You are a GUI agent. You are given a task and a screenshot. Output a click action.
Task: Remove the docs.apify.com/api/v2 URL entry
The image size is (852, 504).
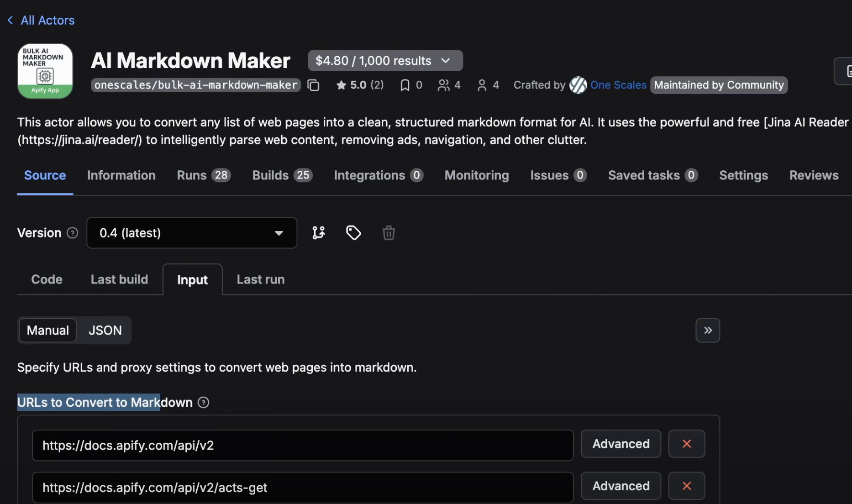686,444
